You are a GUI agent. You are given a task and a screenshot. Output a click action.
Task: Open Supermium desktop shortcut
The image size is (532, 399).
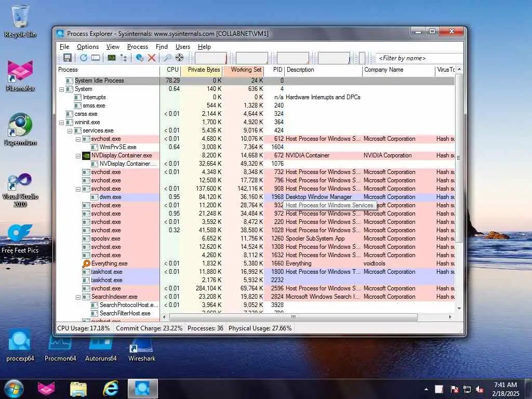tap(20, 129)
